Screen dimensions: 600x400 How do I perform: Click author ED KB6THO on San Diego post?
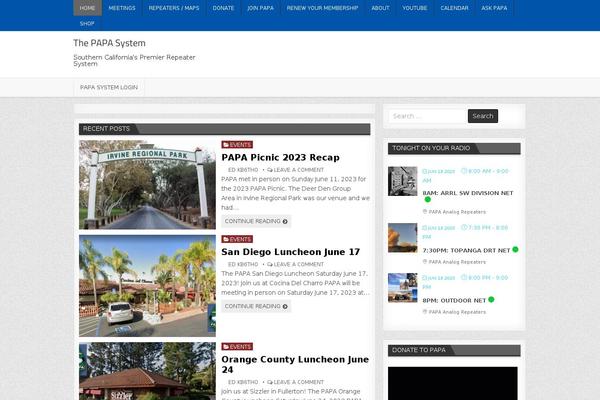tap(243, 264)
